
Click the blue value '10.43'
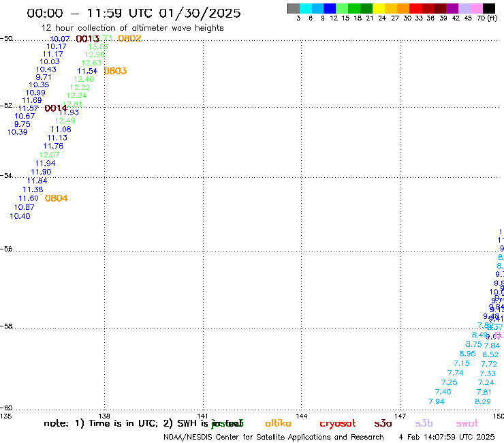coord(46,70)
